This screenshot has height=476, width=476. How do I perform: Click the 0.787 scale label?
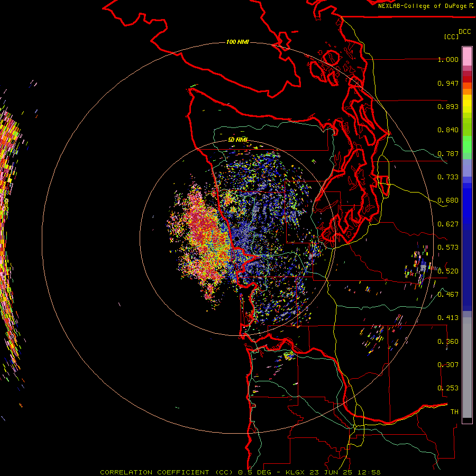point(448,153)
